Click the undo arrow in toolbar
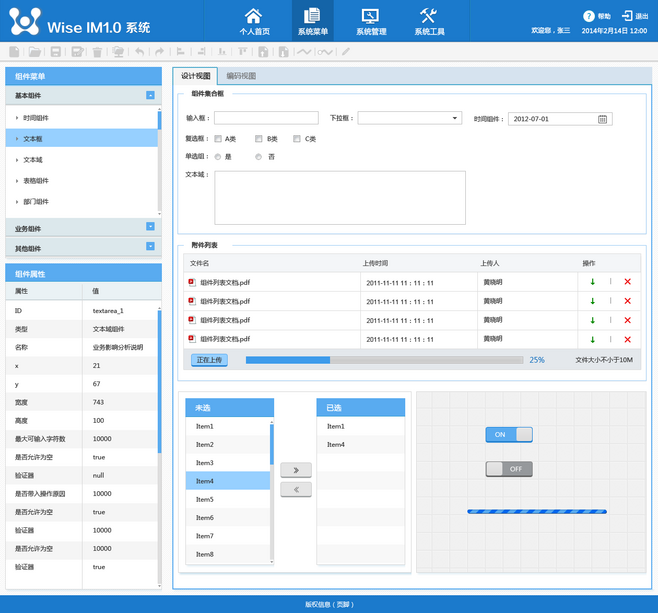The height and width of the screenshot is (613, 658). [x=139, y=52]
